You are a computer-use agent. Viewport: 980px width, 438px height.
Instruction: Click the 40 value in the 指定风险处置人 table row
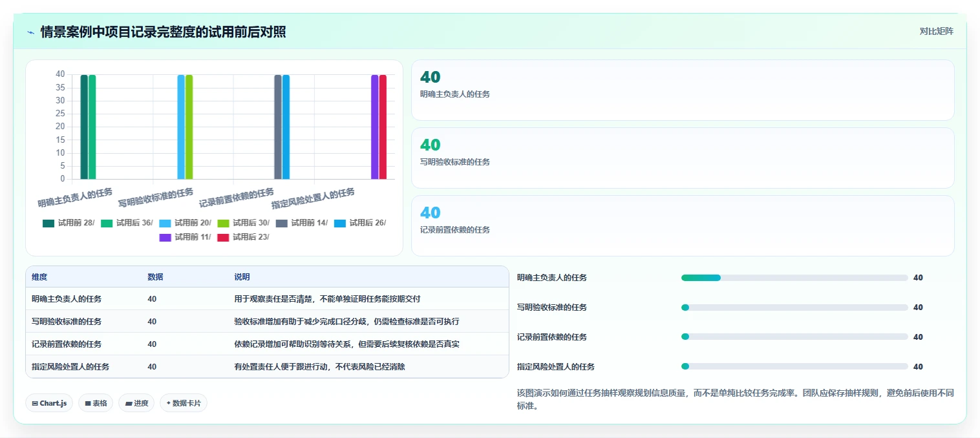pyautogui.click(x=152, y=367)
